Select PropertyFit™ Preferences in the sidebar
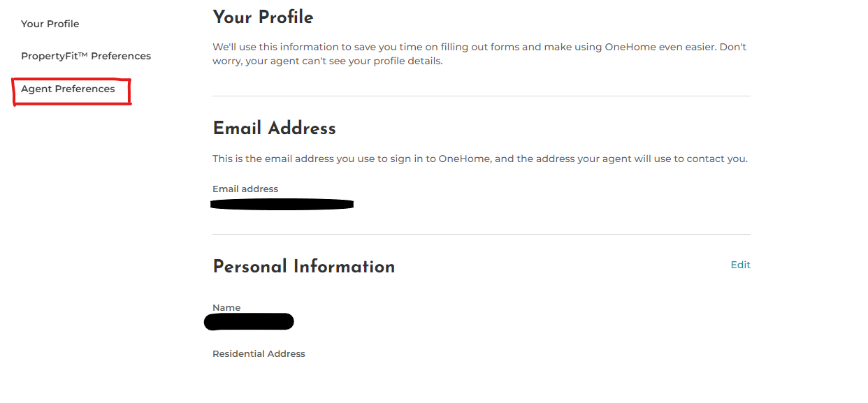868x403 pixels. coord(85,56)
